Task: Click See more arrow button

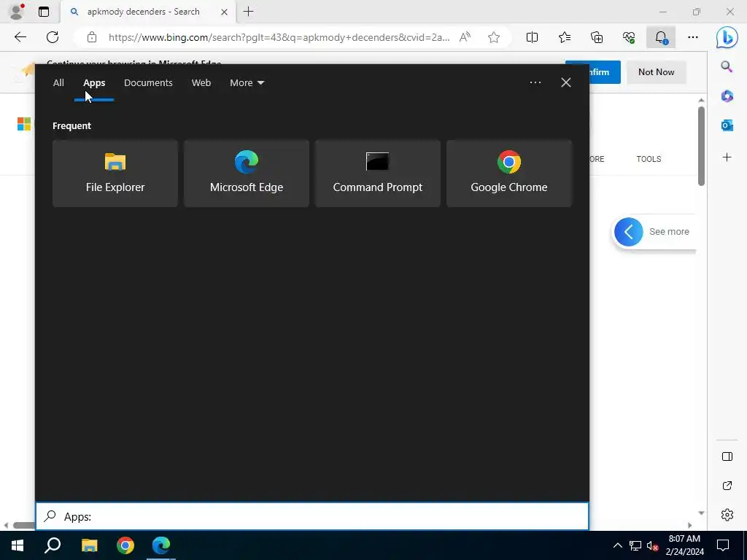Action: (x=628, y=232)
